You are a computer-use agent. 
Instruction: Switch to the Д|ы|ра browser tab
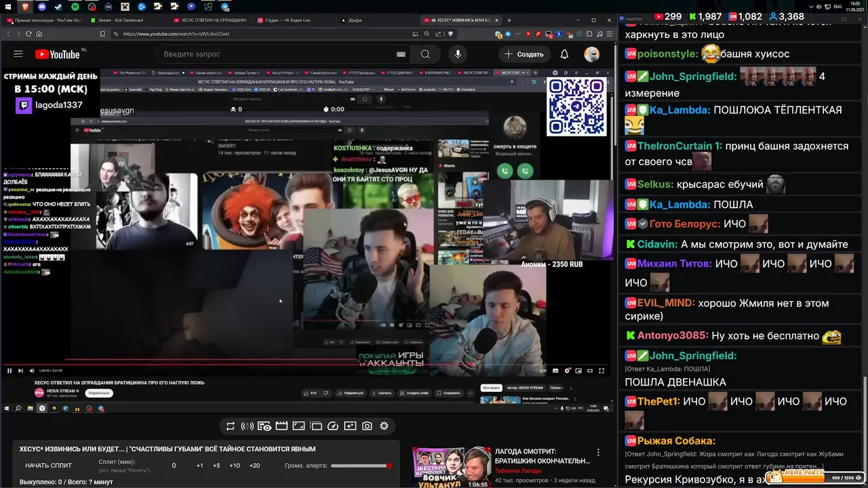[376, 20]
